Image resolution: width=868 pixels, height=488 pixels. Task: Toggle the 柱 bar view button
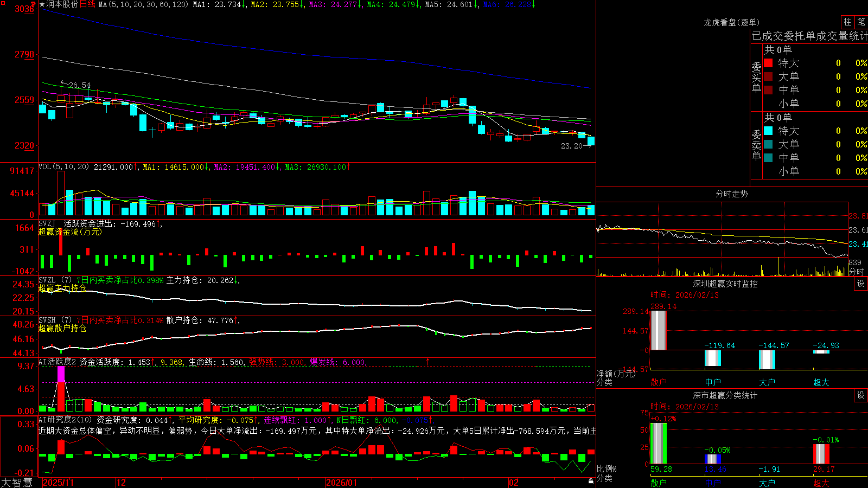click(847, 22)
